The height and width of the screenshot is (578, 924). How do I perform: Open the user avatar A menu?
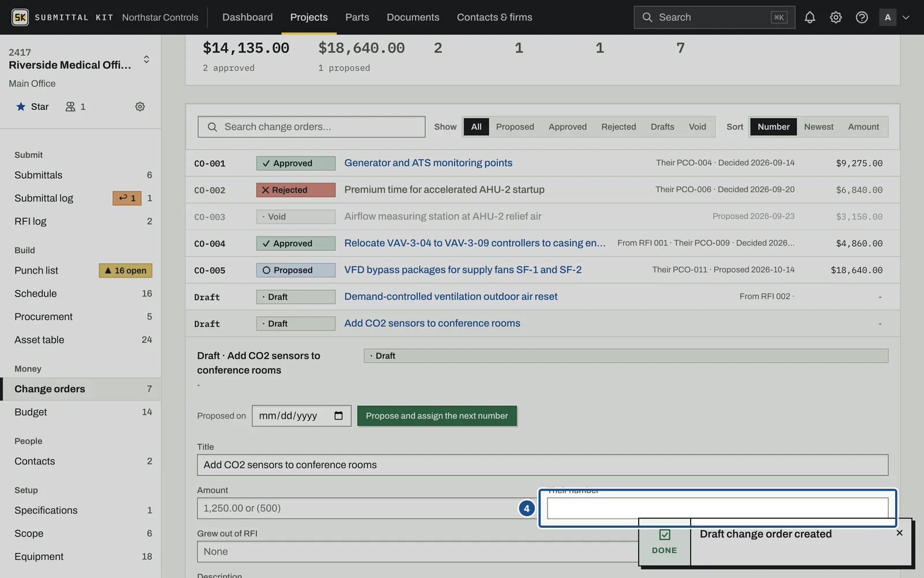888,17
